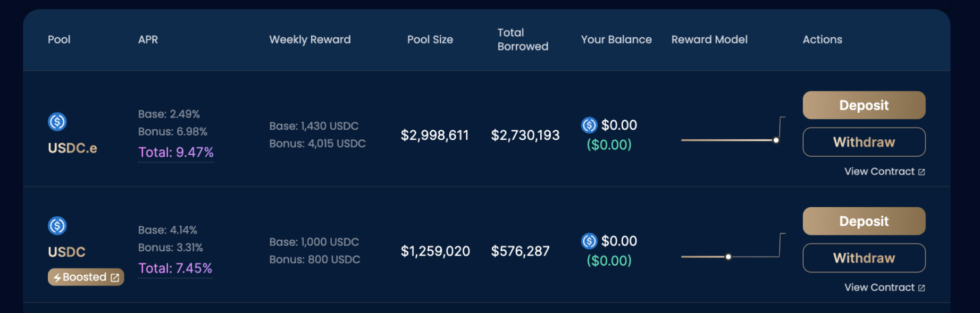Image resolution: width=980 pixels, height=313 pixels.
Task: Click the APR column header
Action: coord(148,39)
